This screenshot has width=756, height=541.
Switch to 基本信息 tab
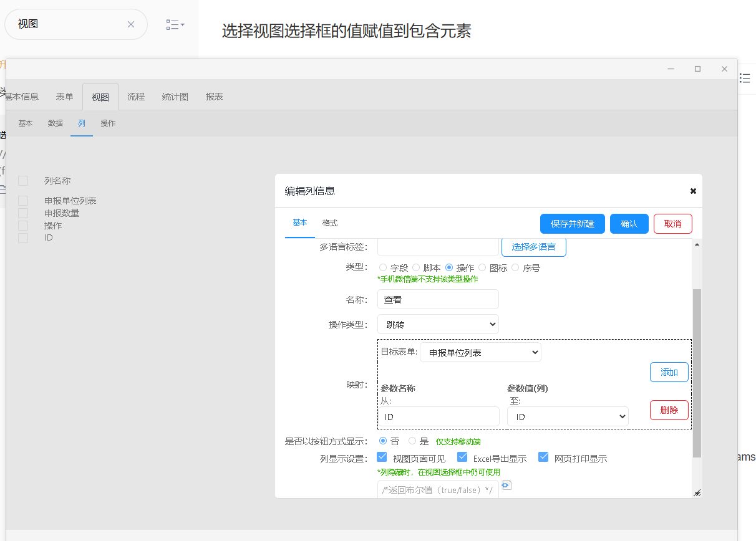pos(22,97)
